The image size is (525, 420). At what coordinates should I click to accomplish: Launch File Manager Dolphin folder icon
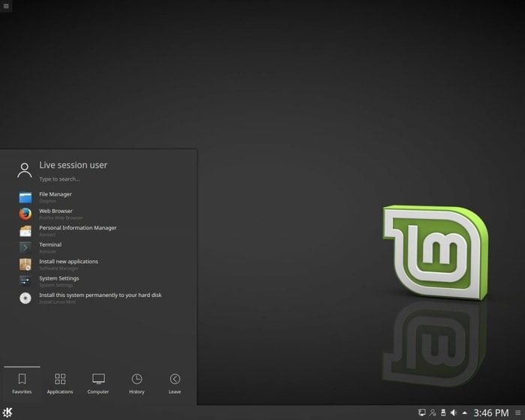point(25,197)
